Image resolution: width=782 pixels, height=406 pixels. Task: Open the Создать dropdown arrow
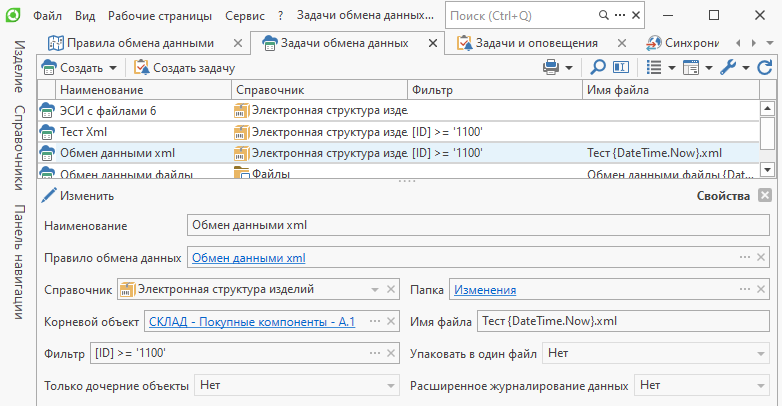(113, 67)
